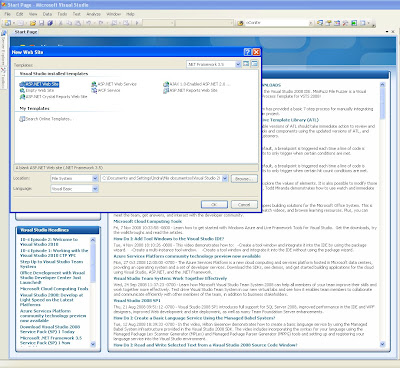Choose the WCF Service template
Screen dimensions: 400x368
(106, 90)
